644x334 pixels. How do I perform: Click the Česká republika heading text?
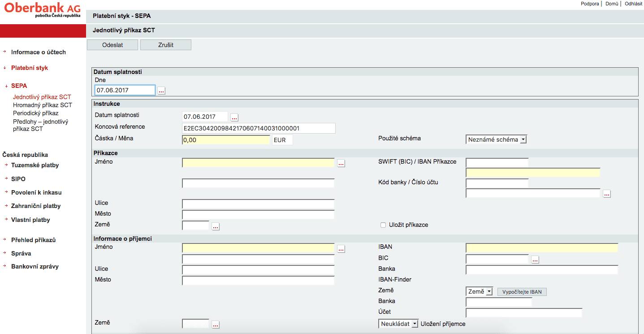click(25, 155)
